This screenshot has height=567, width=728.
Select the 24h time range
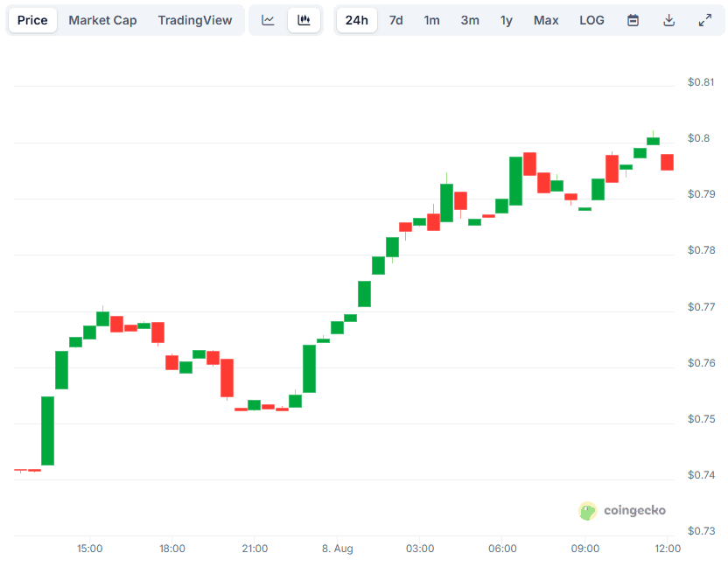point(357,20)
